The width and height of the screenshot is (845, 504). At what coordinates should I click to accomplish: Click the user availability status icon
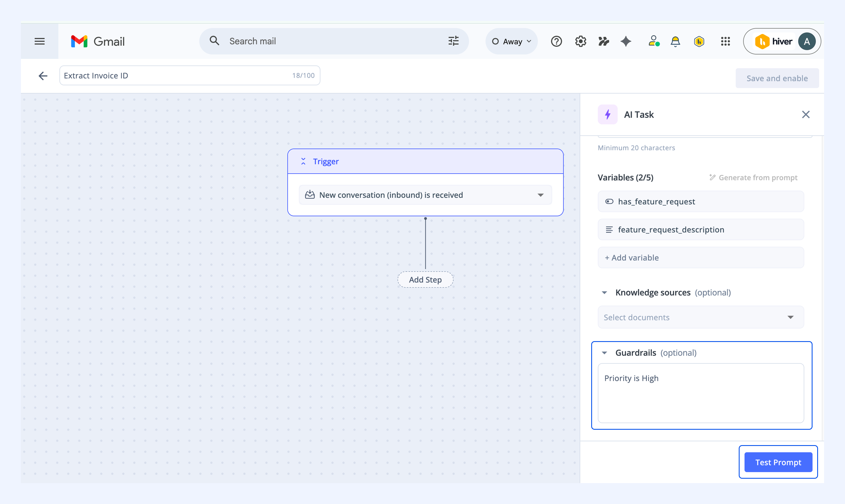(x=654, y=41)
